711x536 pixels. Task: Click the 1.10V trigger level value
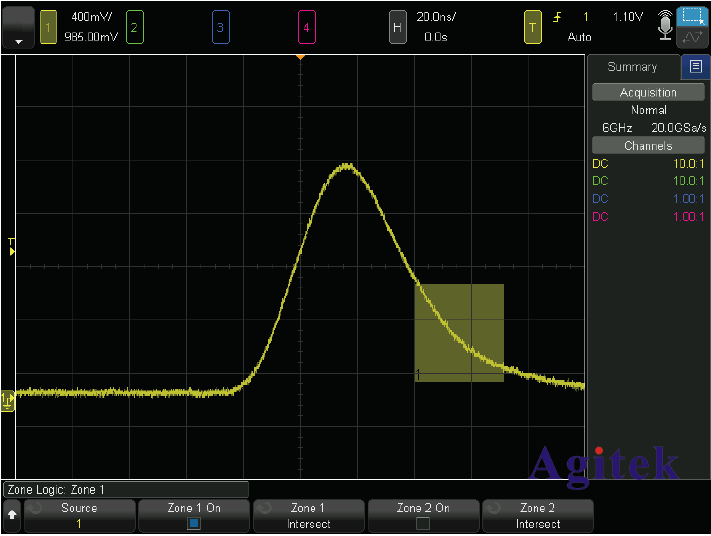tap(628, 17)
